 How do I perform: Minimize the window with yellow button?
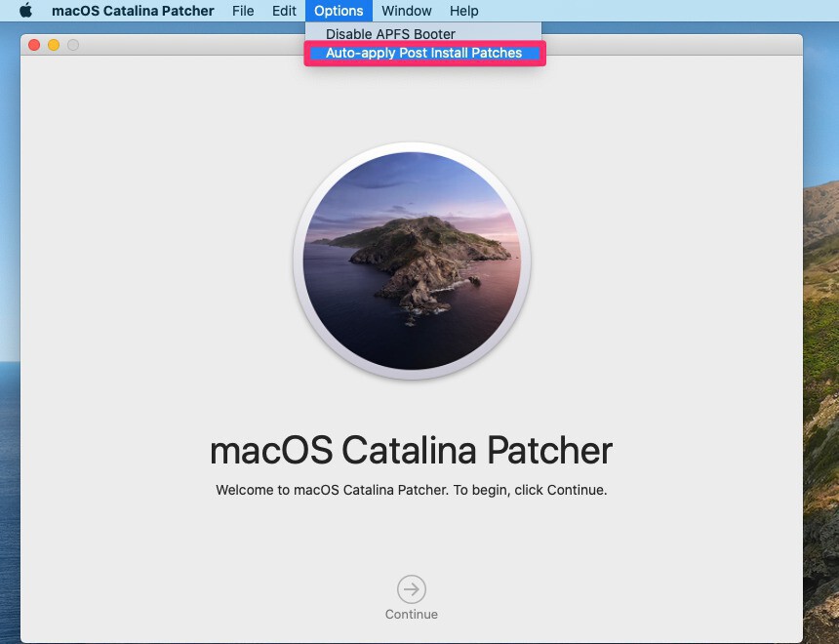pos(54,45)
